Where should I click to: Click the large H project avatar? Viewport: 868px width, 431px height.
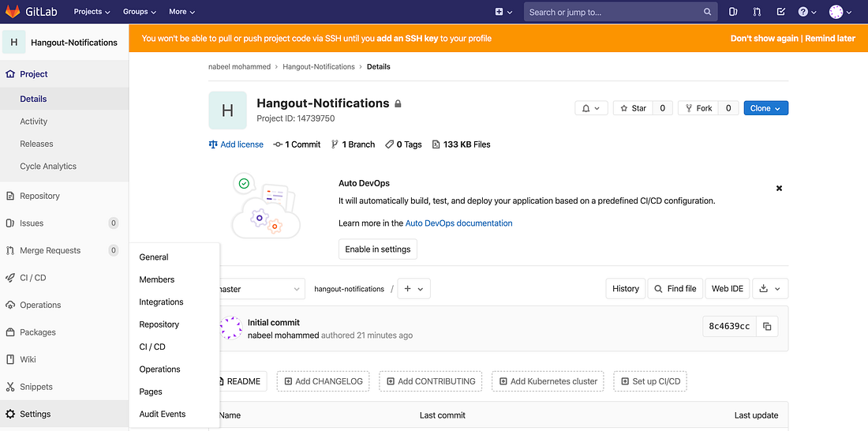point(227,111)
